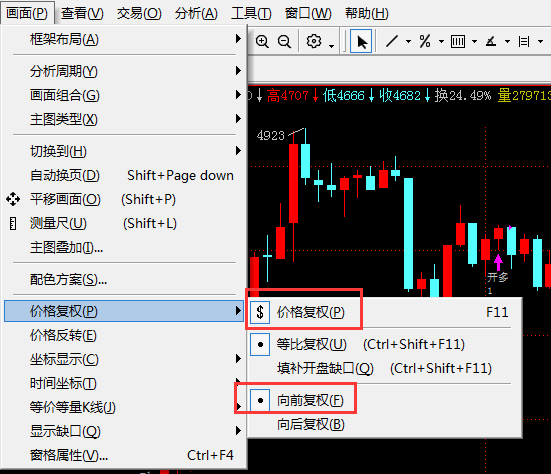Expand 显示缺口(Q) submenu

point(124,431)
